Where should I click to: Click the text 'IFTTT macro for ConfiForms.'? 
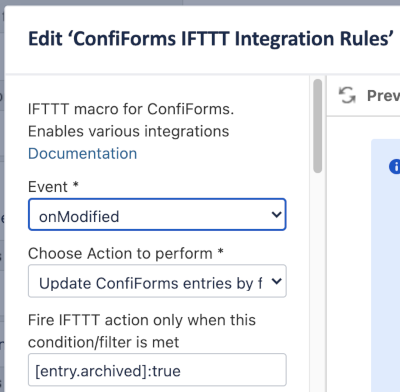(131, 109)
